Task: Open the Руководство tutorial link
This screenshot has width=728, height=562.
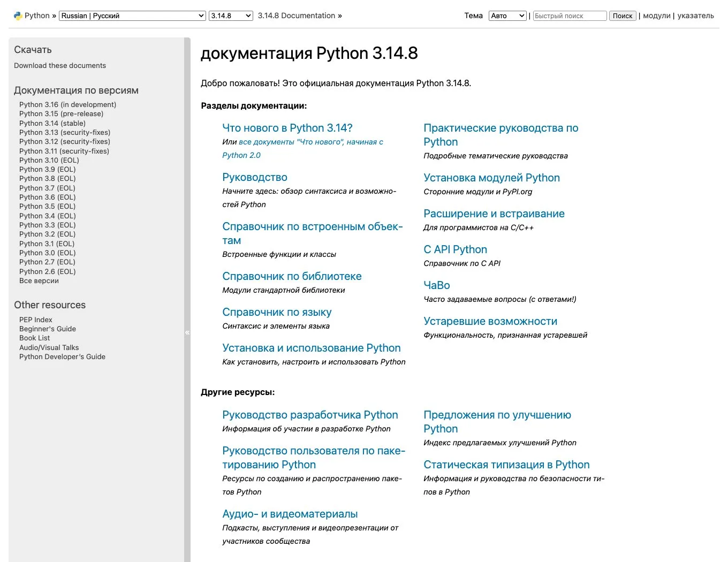Action: (255, 177)
